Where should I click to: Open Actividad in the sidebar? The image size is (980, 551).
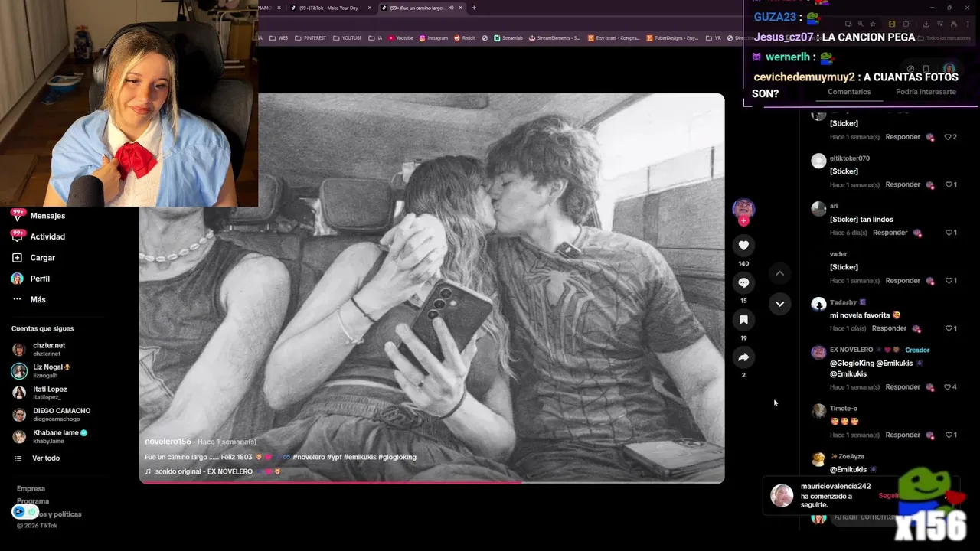point(38,236)
